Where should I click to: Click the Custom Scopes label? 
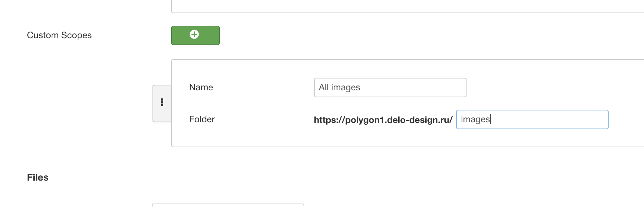59,35
